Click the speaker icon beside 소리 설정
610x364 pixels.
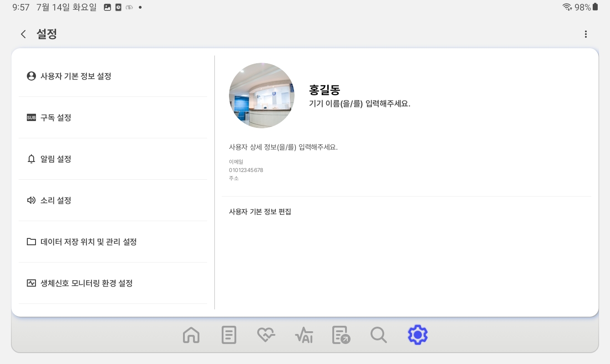31,200
